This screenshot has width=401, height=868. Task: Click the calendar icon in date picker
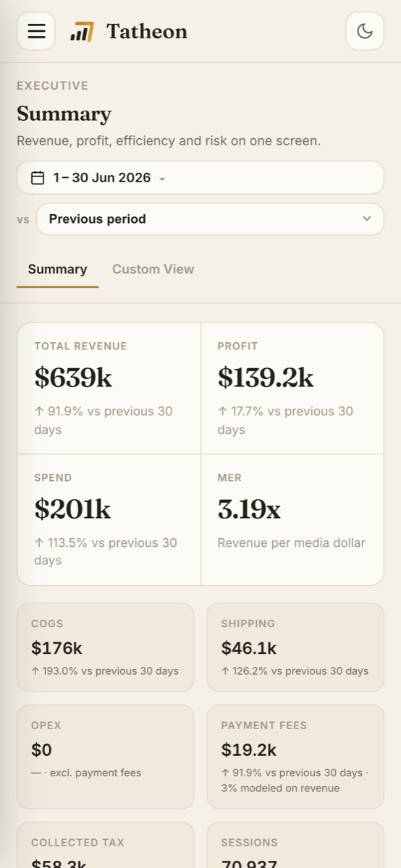tap(38, 178)
